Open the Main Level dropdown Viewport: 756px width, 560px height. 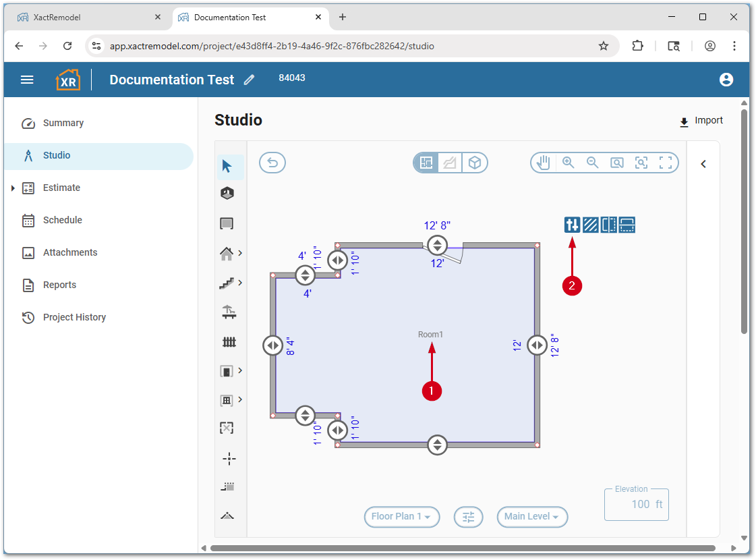532,517
